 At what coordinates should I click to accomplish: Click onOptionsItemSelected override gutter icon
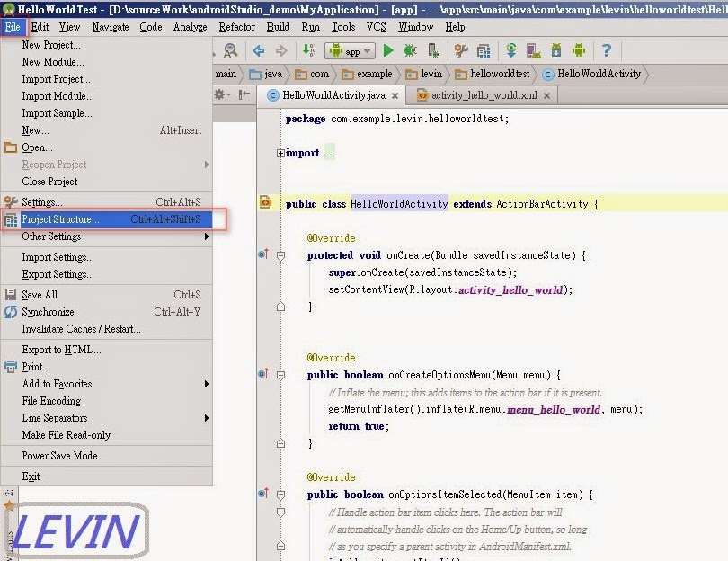pos(263,493)
